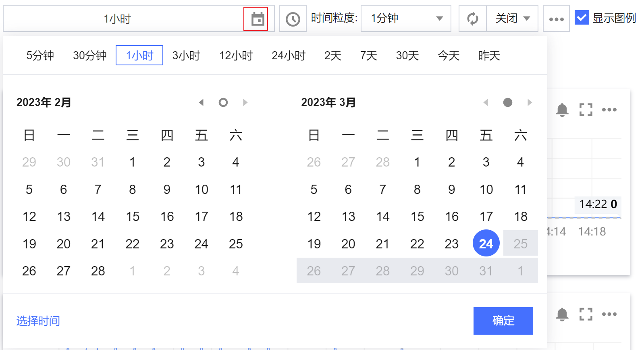Pick March 3 in the calendar

point(486,162)
